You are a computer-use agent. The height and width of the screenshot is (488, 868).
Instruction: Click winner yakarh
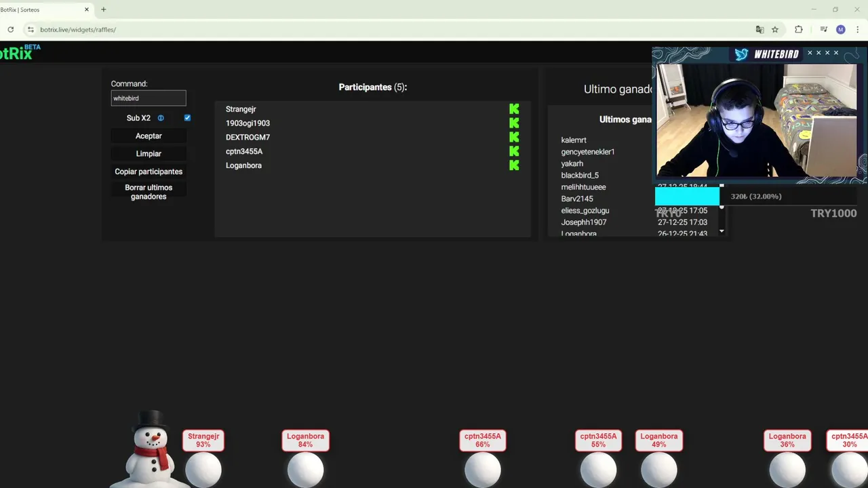[x=572, y=163]
